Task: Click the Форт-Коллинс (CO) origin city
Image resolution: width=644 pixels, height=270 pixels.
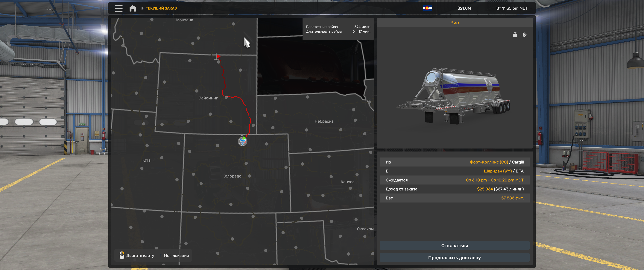Action: click(489, 162)
